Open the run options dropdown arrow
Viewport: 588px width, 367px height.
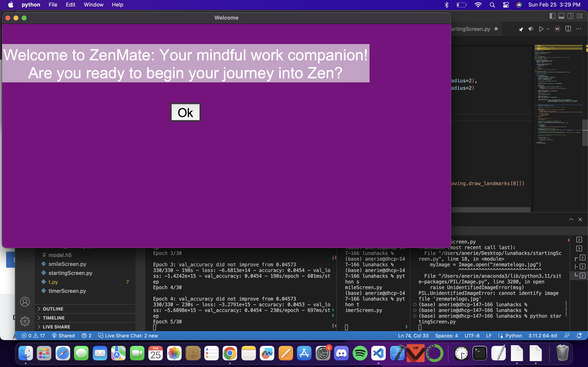click(x=548, y=29)
